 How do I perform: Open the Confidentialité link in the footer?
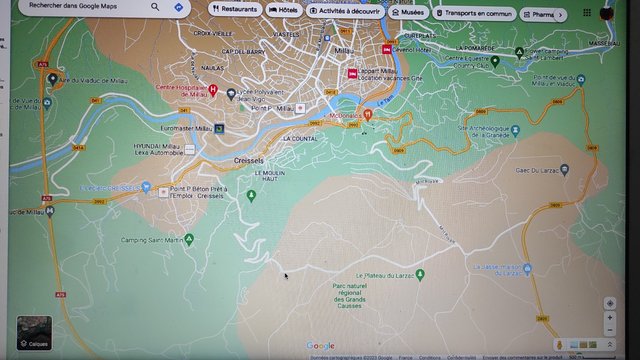pyautogui.click(x=461, y=357)
